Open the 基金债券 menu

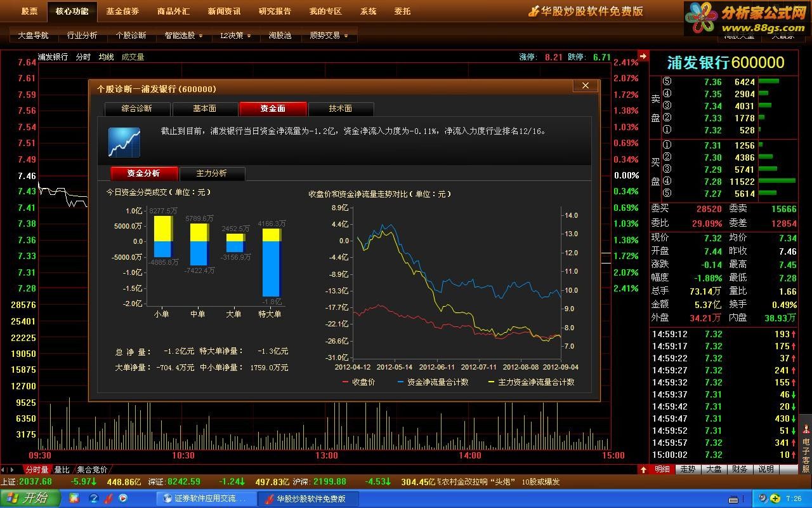click(122, 11)
